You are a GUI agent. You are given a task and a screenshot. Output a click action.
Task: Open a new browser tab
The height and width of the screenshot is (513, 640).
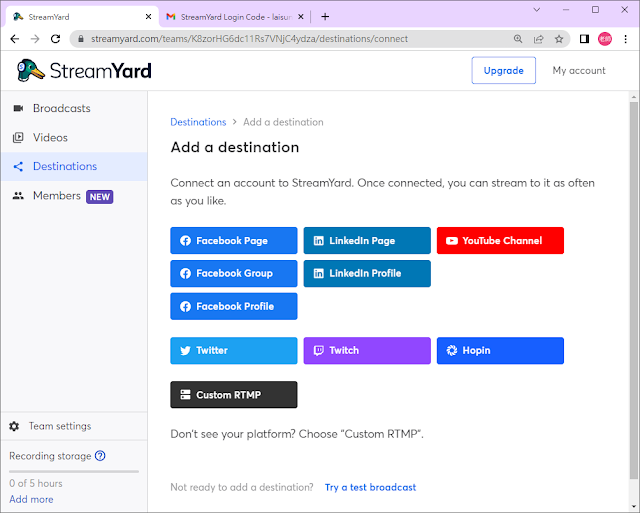pos(325,17)
